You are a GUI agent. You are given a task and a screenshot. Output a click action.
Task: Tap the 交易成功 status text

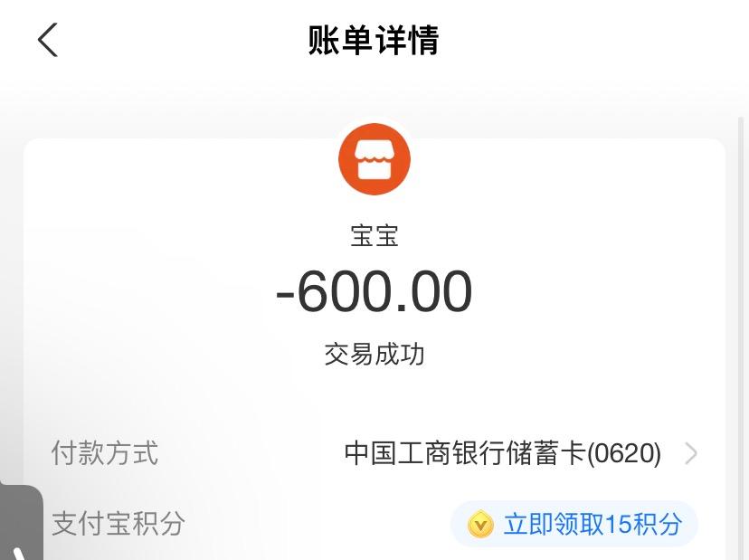coord(374,354)
